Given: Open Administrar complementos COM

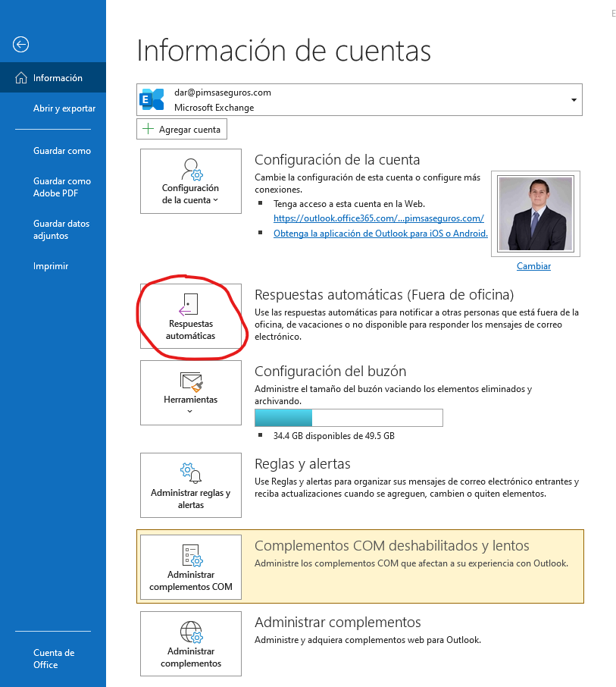Looking at the screenshot, I should point(190,567).
